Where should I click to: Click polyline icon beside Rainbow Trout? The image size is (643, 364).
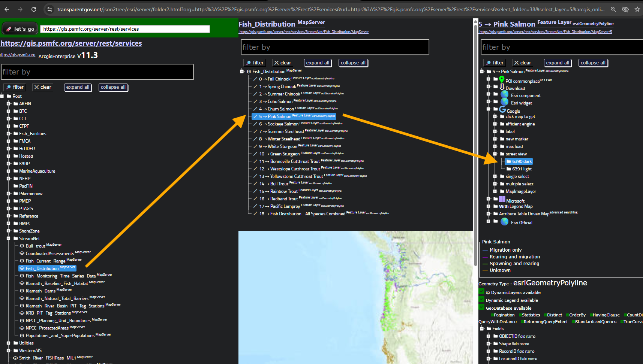pos(255,191)
